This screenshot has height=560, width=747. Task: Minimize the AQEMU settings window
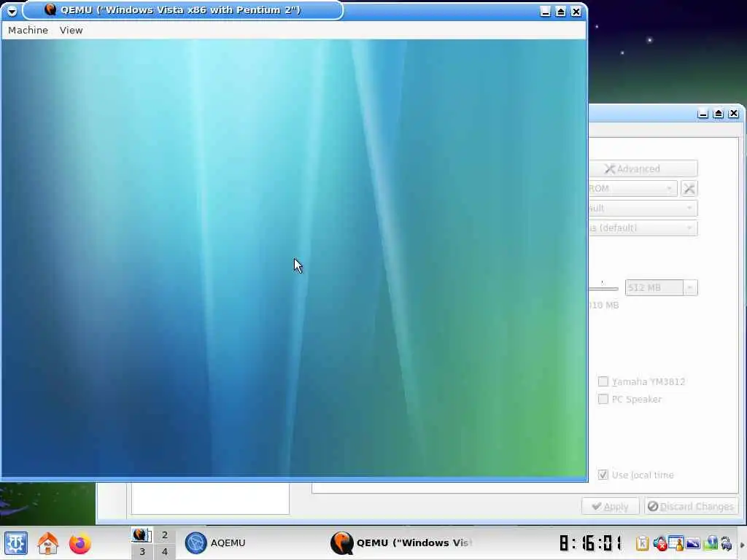[x=703, y=113]
